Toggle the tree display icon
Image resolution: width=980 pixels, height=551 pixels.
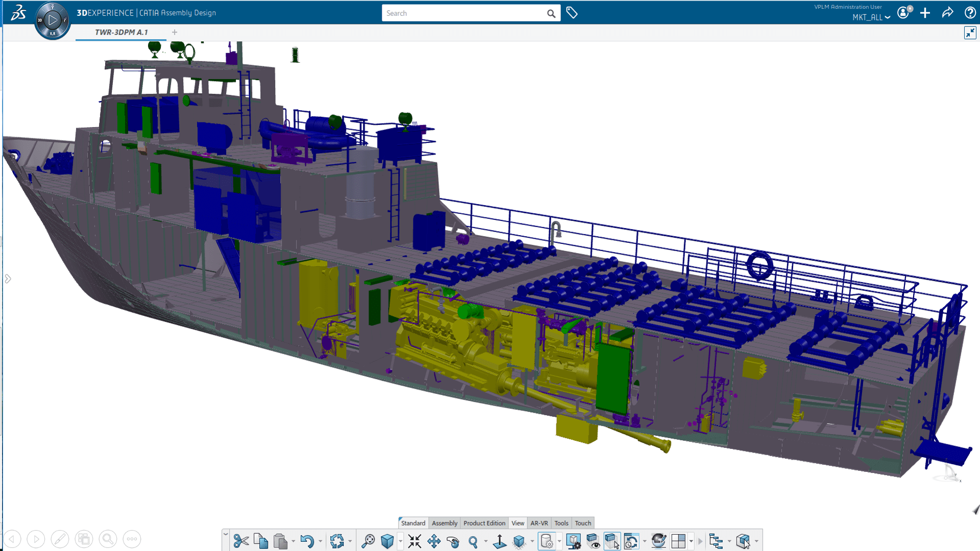coord(716,541)
